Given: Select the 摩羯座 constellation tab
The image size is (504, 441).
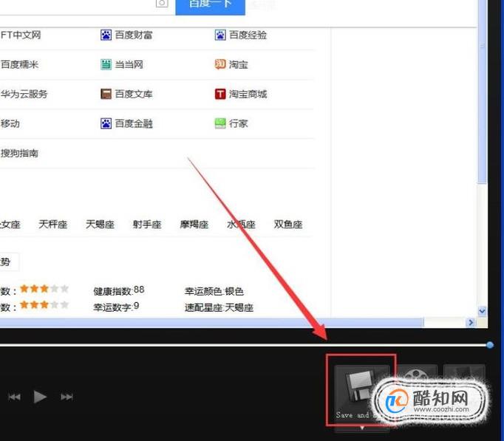Looking at the screenshot, I should pos(194,225).
